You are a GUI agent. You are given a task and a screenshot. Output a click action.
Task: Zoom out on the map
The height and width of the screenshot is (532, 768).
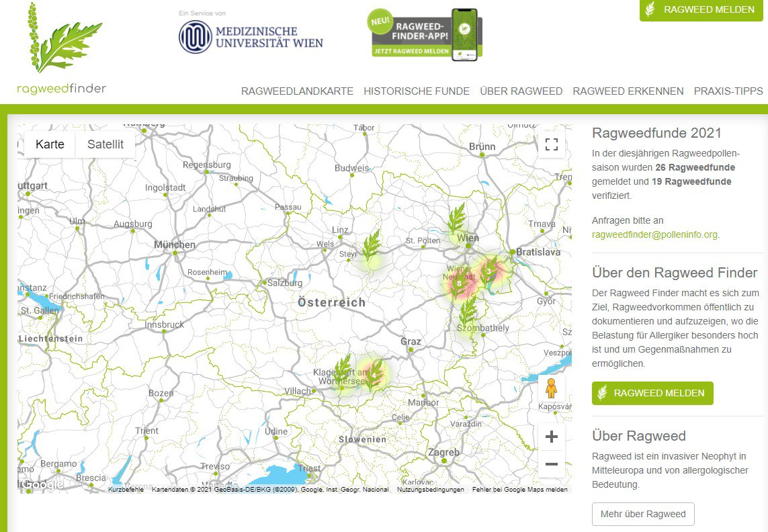click(x=552, y=463)
